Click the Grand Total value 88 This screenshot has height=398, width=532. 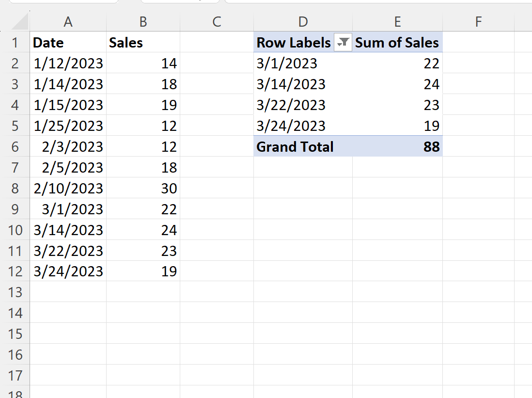[x=397, y=146]
